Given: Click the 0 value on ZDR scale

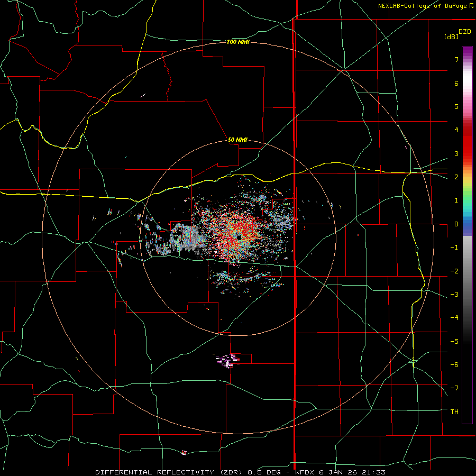Looking at the screenshot, I should coord(456,224).
